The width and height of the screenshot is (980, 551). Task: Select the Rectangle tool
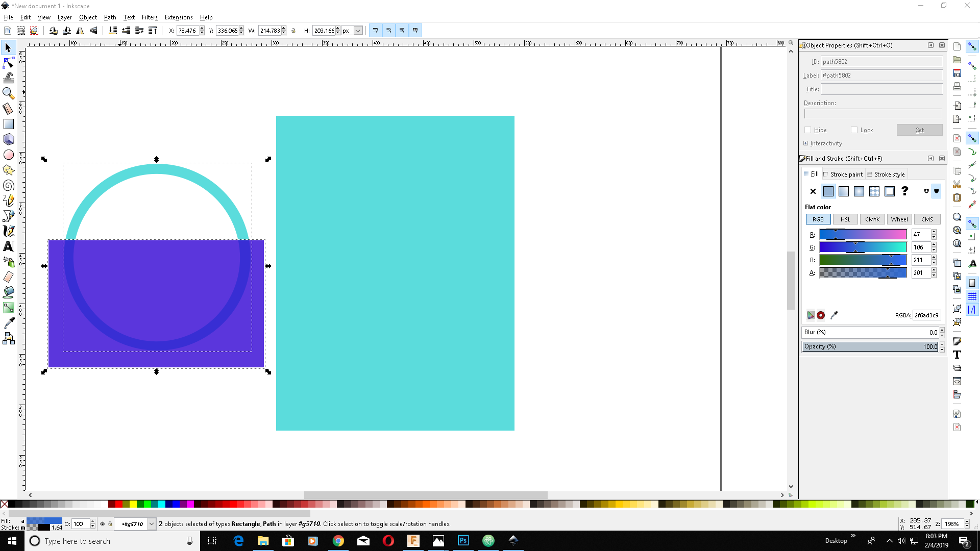(x=8, y=124)
